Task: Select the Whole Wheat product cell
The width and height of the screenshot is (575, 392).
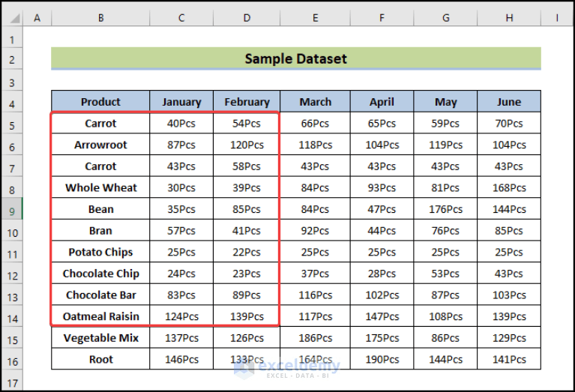Action: (100, 187)
